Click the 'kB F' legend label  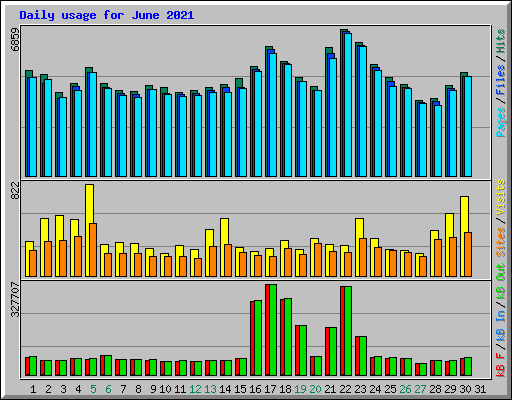point(501,365)
